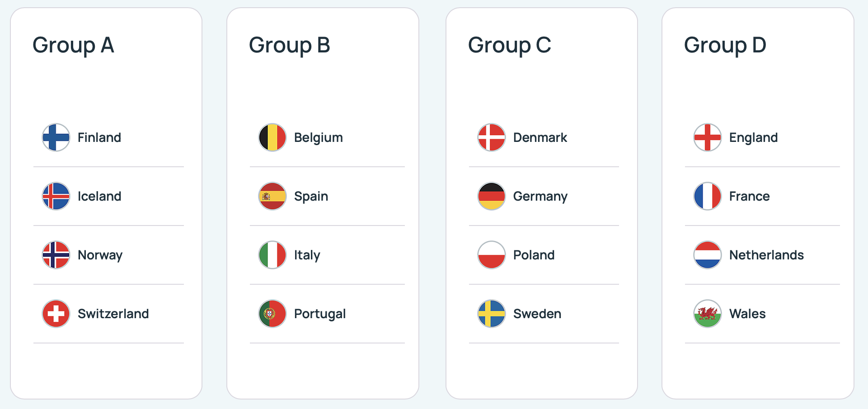Click the Group B heading
Viewport: 868px width, 409px height.
(x=290, y=46)
